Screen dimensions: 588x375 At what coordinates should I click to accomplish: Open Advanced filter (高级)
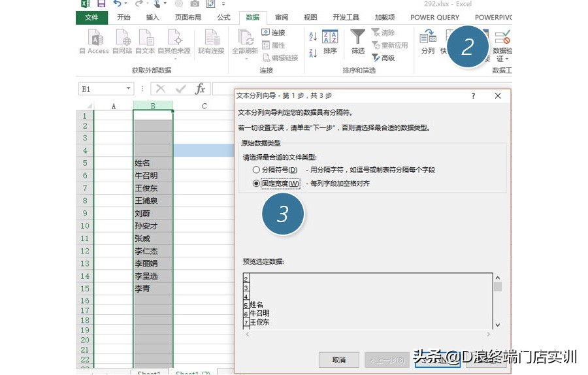click(383, 57)
